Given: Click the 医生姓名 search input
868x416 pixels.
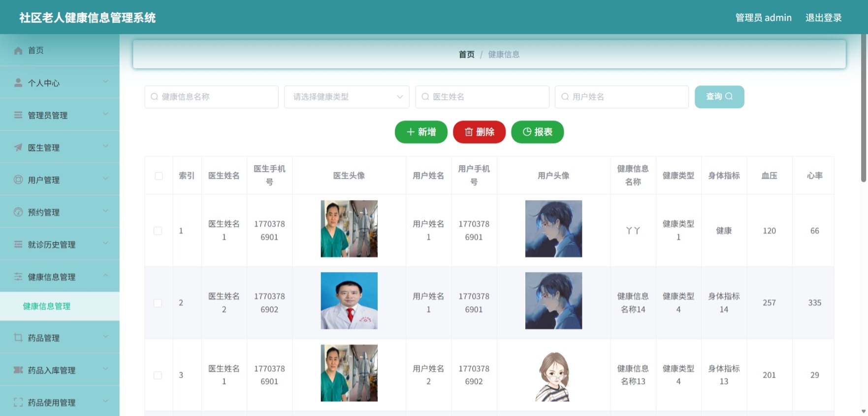Looking at the screenshot, I should [482, 97].
